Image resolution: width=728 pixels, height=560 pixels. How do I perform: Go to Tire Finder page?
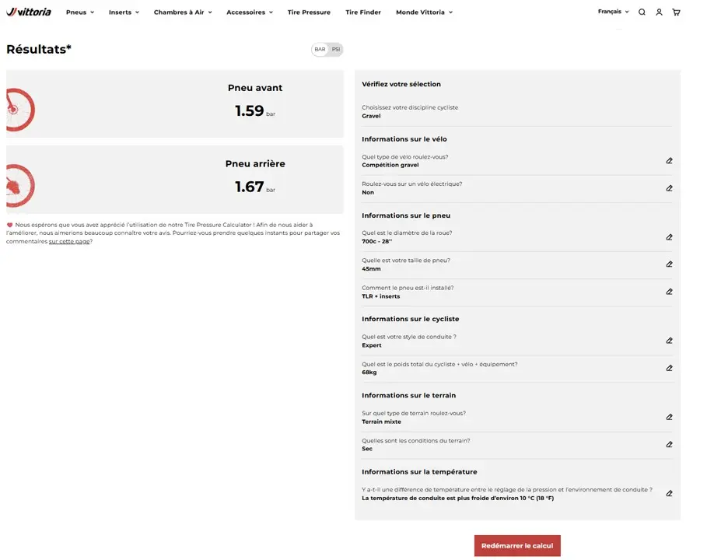pyautogui.click(x=363, y=12)
